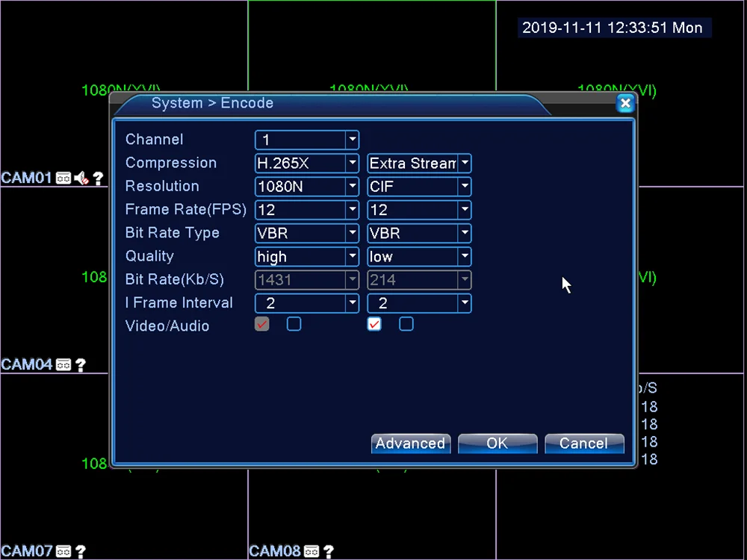747x560 pixels.
Task: Open Extra Stream selector dropdown
Action: pyautogui.click(x=419, y=163)
